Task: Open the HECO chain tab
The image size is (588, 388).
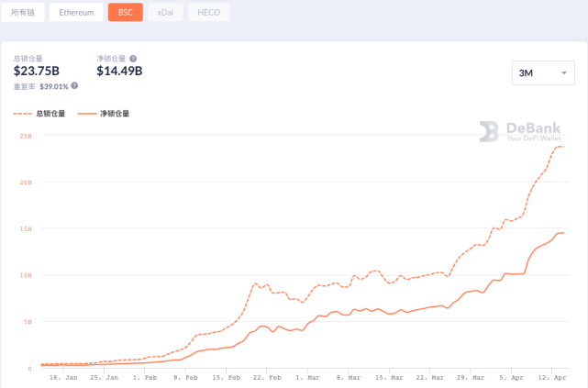Action: pyautogui.click(x=208, y=13)
